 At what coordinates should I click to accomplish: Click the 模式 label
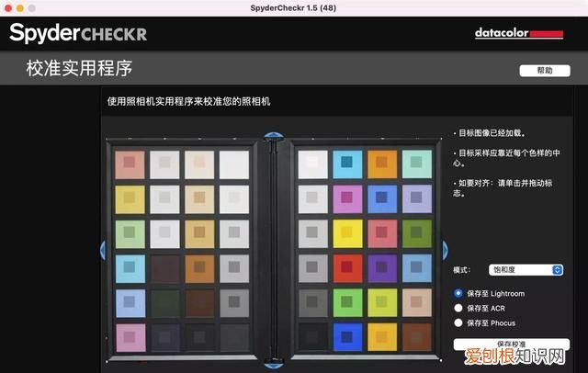[461, 270]
